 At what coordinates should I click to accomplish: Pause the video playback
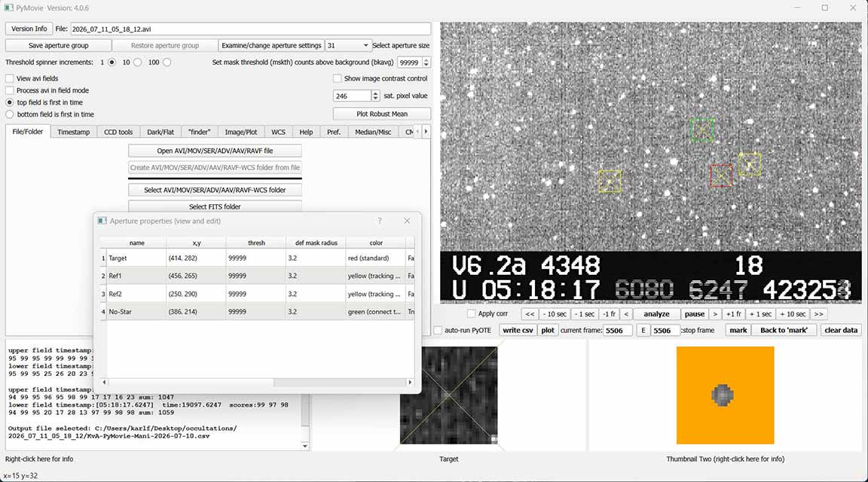click(694, 314)
